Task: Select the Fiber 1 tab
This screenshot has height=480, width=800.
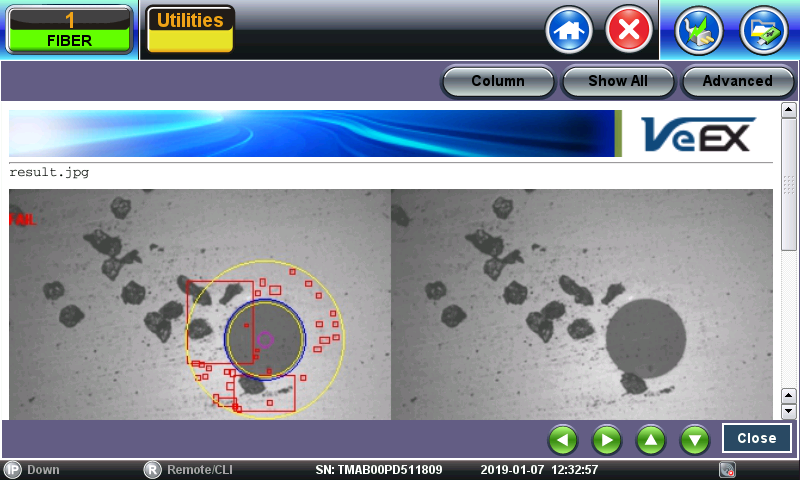Action: click(69, 29)
